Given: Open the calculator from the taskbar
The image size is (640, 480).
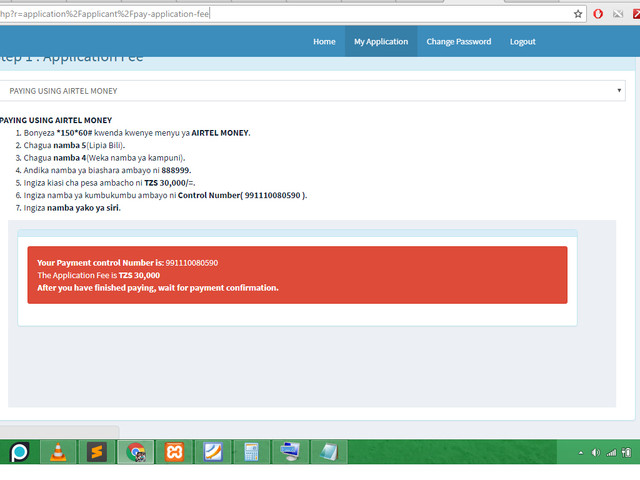Looking at the screenshot, I should pos(251,452).
